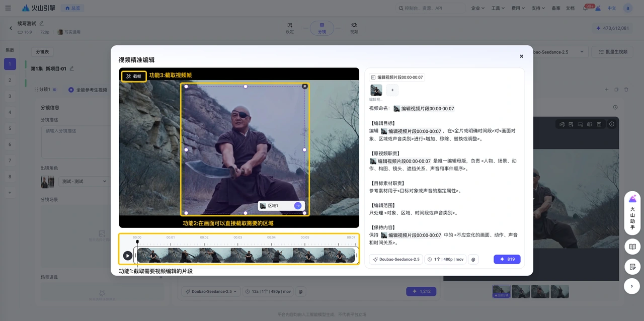Click the @ mention button in dialog

pyautogui.click(x=473, y=260)
